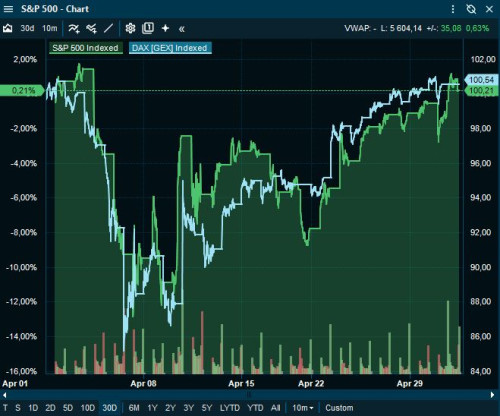Click the scrollbar center handle
The height and width of the screenshot is (416, 500).
click(249, 395)
